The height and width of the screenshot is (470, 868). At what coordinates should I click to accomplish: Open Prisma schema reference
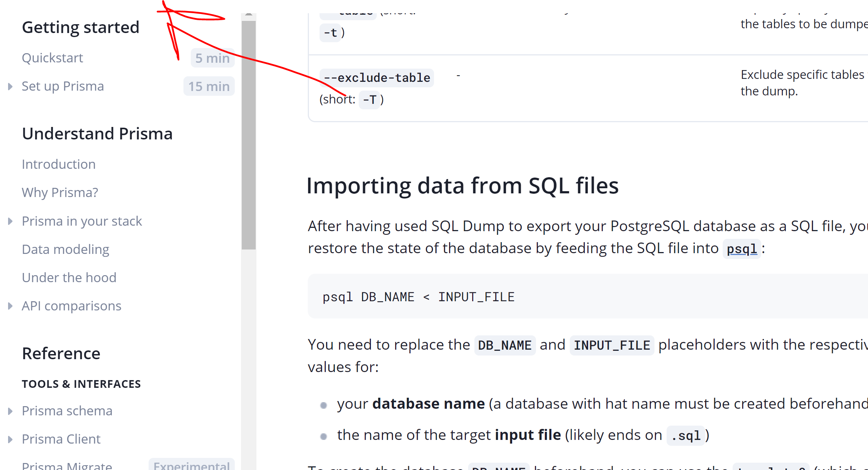(67, 411)
